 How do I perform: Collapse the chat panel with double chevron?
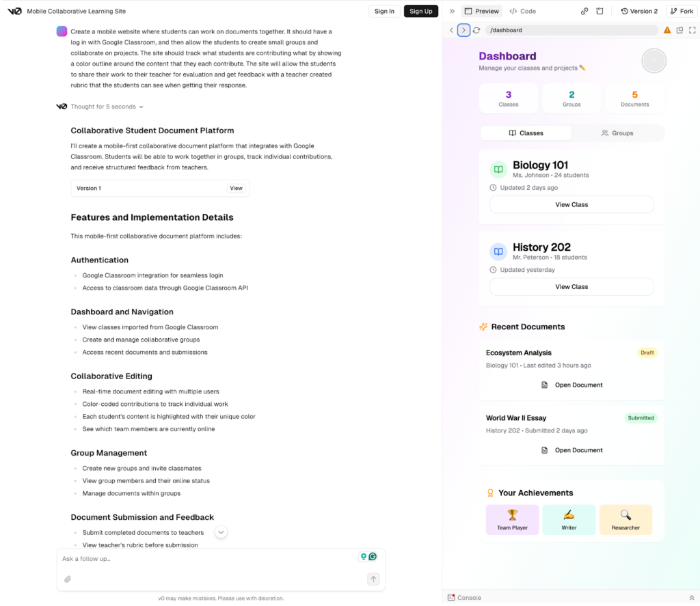click(x=452, y=11)
